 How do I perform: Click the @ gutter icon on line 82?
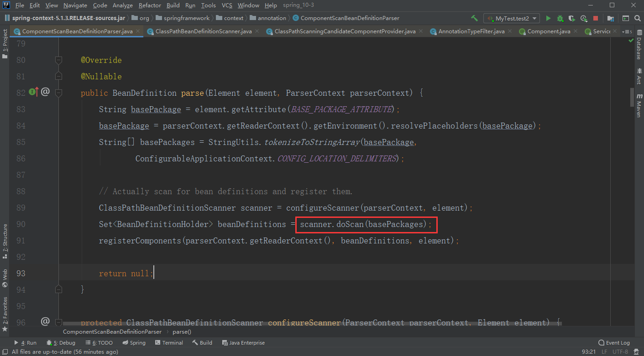click(45, 92)
